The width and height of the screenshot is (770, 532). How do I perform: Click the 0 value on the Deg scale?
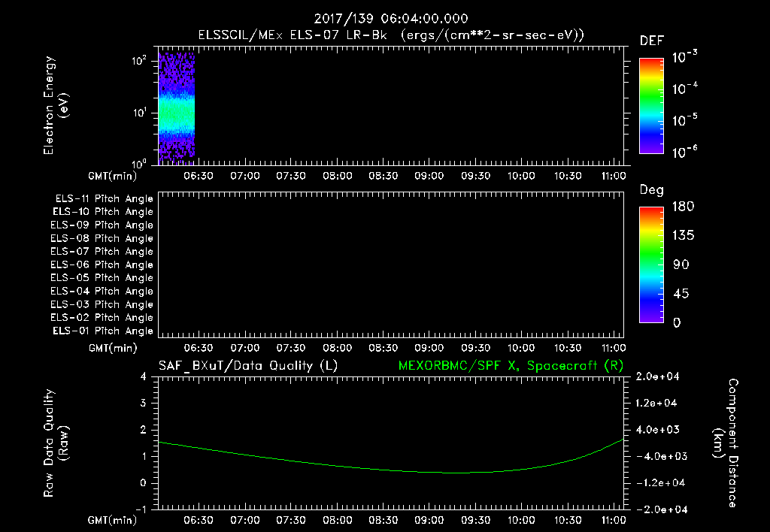coord(677,322)
